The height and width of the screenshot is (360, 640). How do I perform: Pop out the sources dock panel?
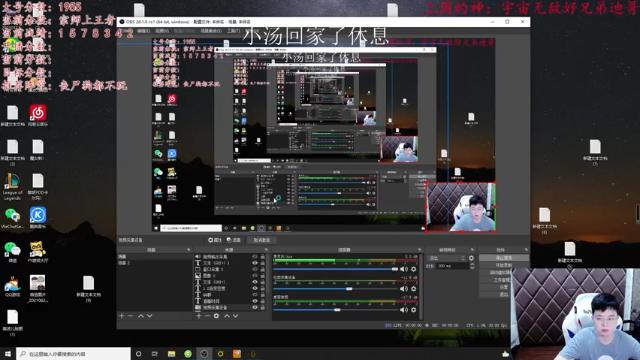coord(267,249)
